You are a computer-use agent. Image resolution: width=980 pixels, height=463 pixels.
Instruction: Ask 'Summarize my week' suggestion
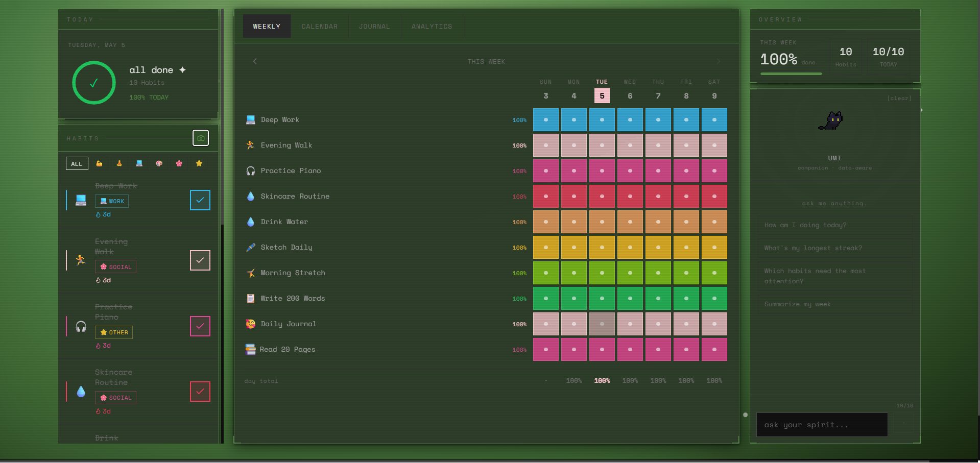pyautogui.click(x=834, y=304)
